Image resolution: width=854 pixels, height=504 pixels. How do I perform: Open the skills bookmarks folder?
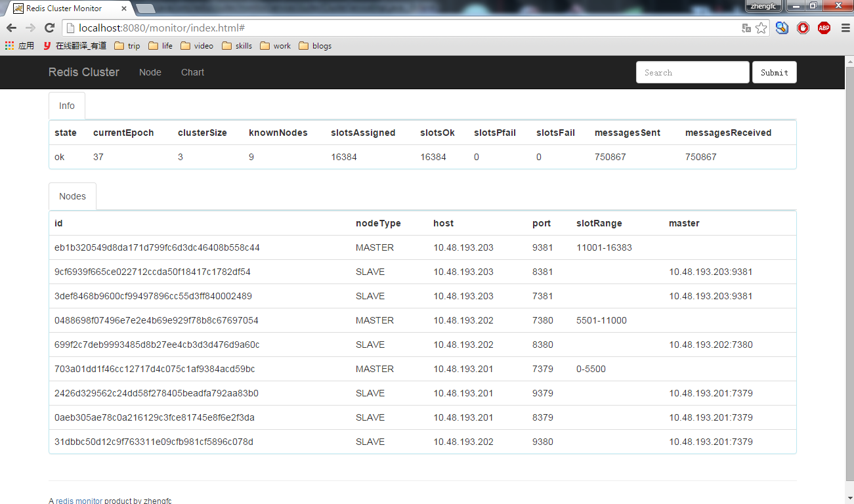[237, 46]
